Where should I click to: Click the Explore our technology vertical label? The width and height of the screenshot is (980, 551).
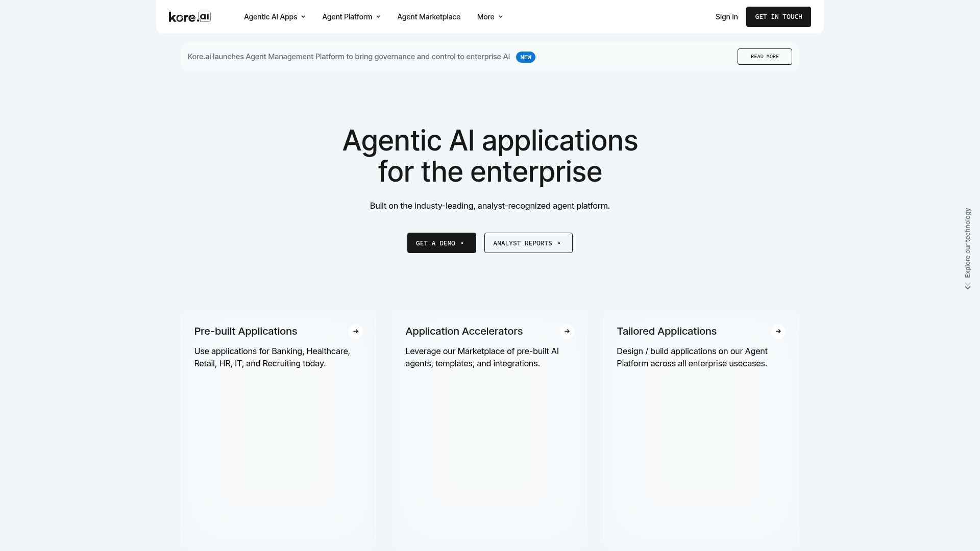(968, 243)
